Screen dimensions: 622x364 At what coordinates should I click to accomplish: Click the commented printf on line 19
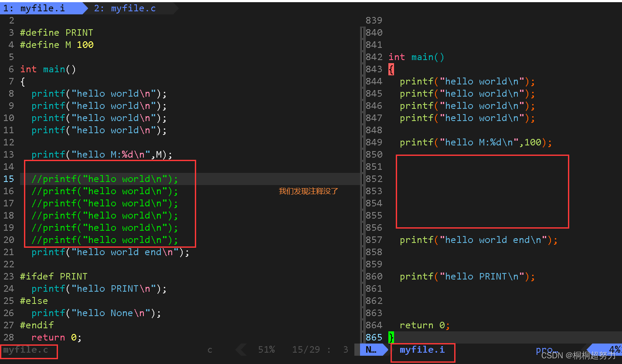(105, 228)
